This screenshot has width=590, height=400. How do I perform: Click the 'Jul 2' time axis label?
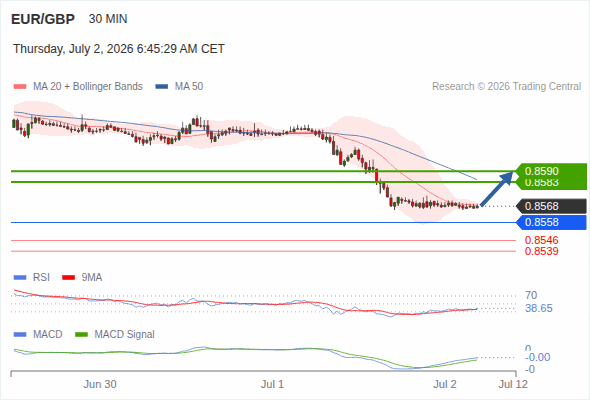(x=445, y=384)
